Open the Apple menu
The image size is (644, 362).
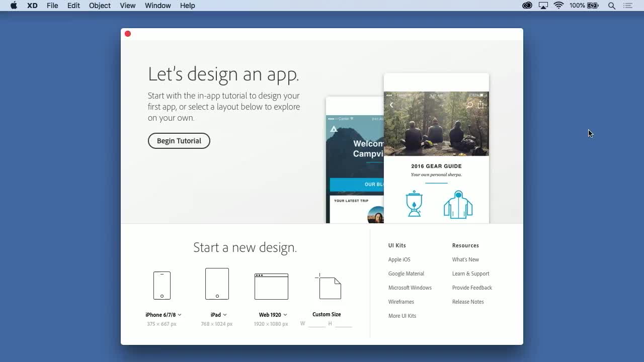click(x=14, y=6)
